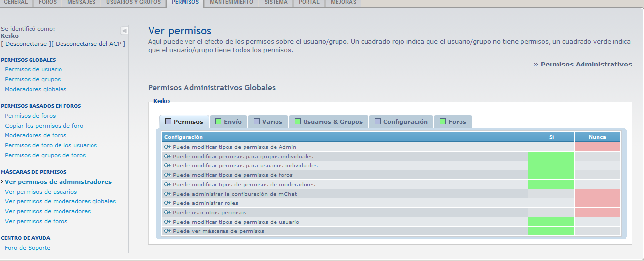Click green Sí cell for máscaras de permisos
This screenshot has width=644, height=261.
point(551,231)
